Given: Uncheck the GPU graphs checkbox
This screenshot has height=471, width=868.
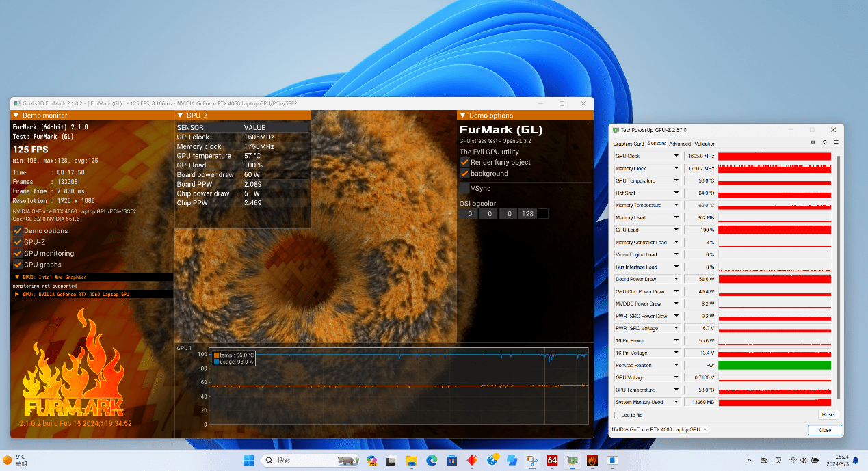Looking at the screenshot, I should [18, 265].
